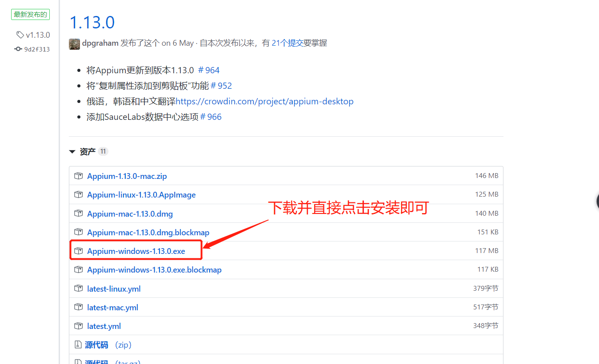The image size is (599, 364).
Task: Click the package icon beside latest.yml
Action: 79,326
